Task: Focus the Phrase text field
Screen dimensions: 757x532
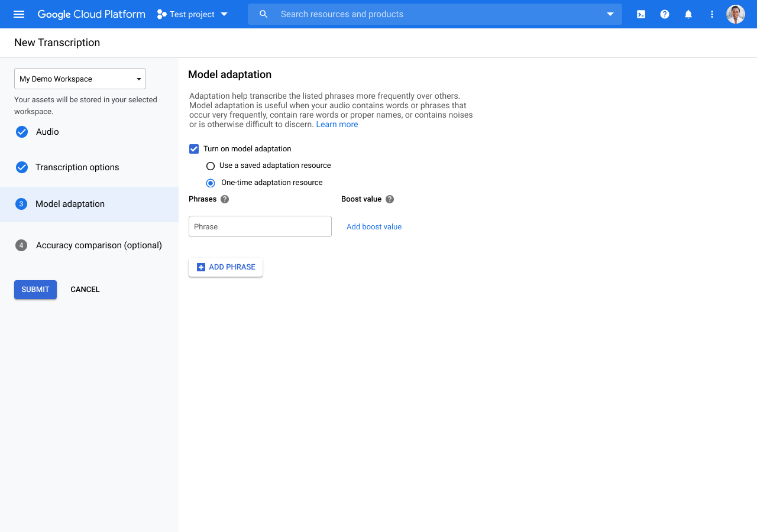Action: pos(260,226)
